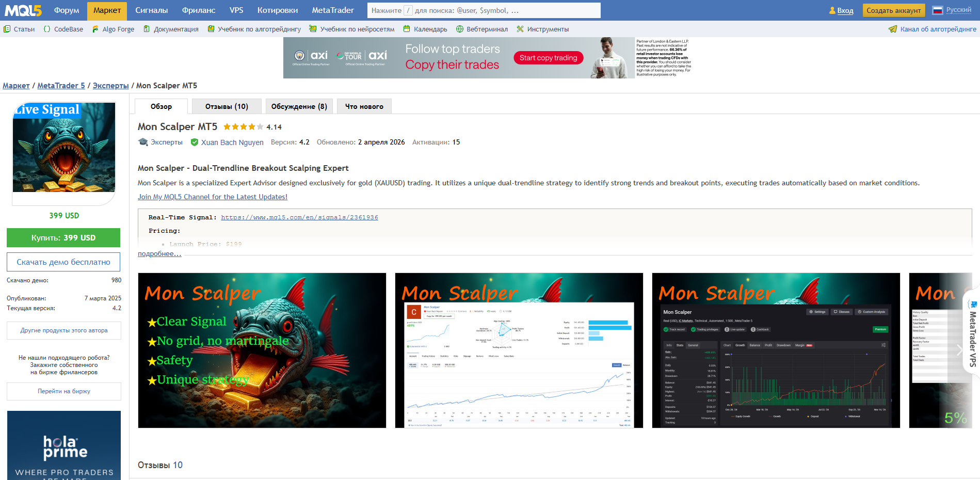Open Учебник по алготрейдингу via its book icon
The width and height of the screenshot is (980, 480).
tap(211, 29)
